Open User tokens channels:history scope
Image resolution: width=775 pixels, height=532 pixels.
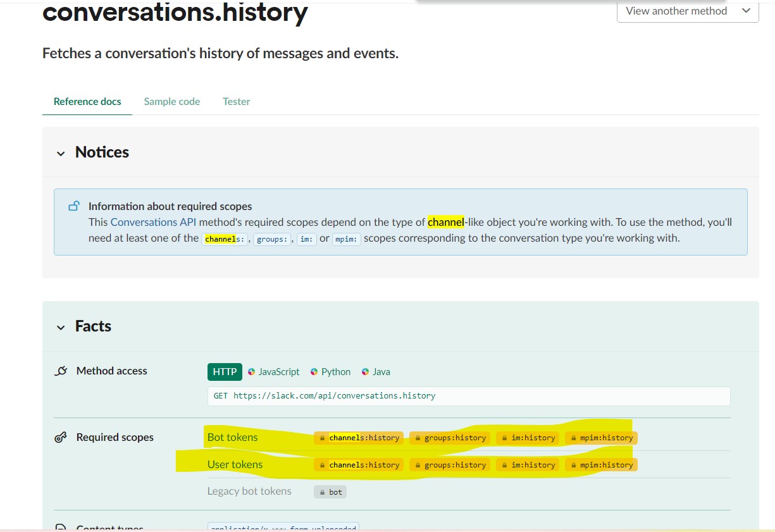pyautogui.click(x=359, y=465)
